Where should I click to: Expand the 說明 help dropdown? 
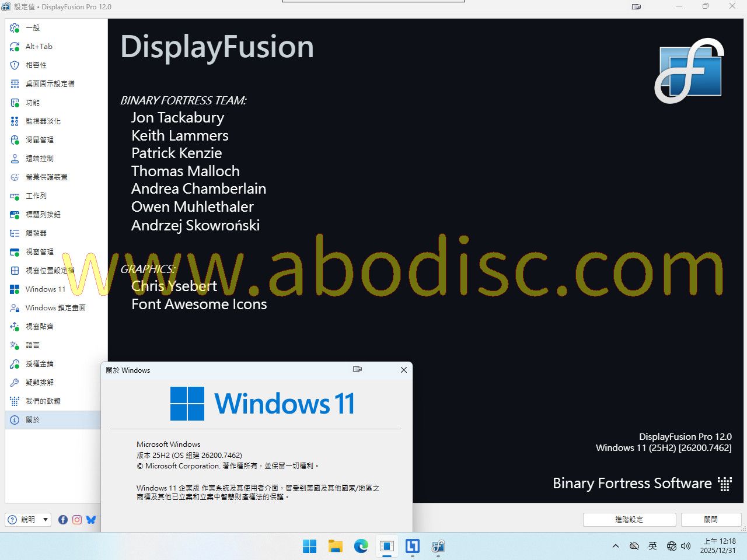[x=46, y=519]
